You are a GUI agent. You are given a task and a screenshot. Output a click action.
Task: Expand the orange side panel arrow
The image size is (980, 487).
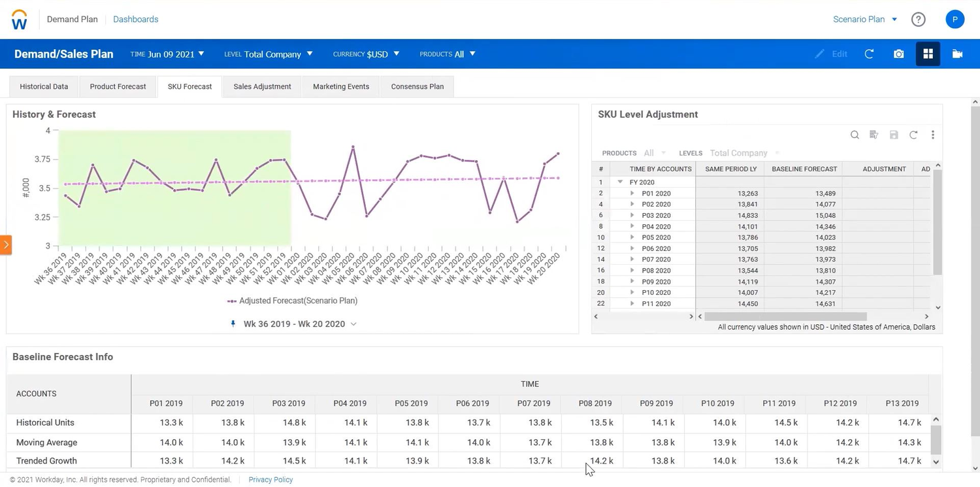(x=6, y=244)
